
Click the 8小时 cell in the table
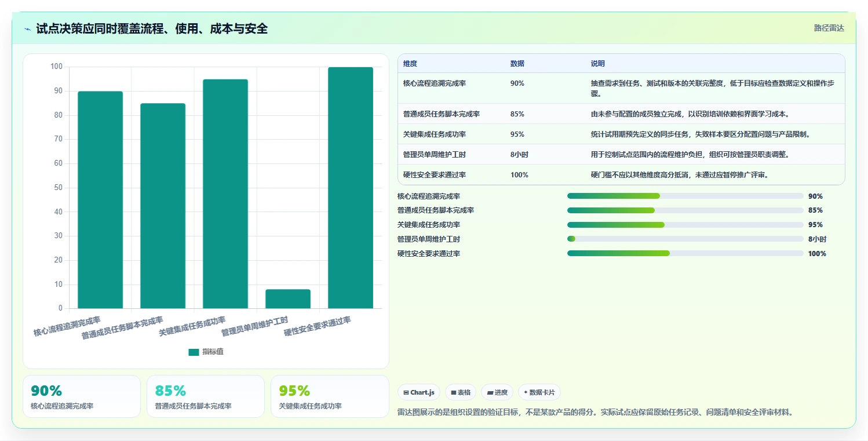click(519, 155)
